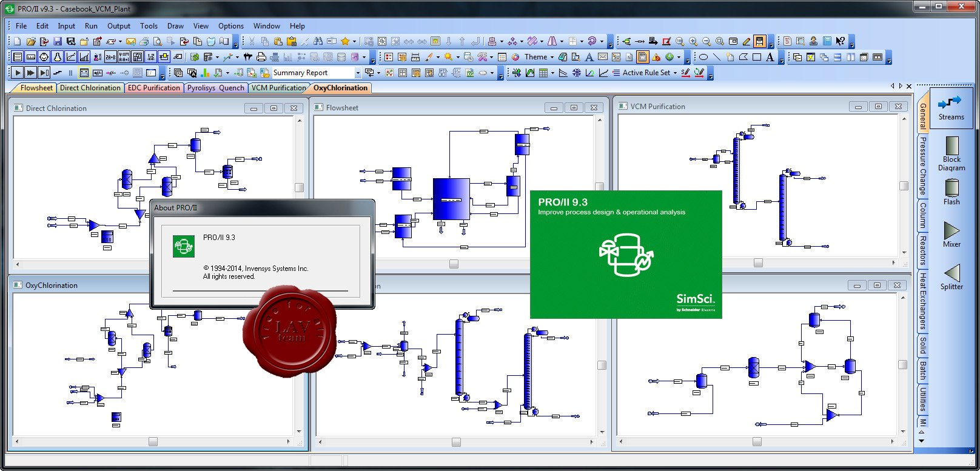The width and height of the screenshot is (980, 471).
Task: Click the Cut scissors icon
Action: [x=252, y=41]
